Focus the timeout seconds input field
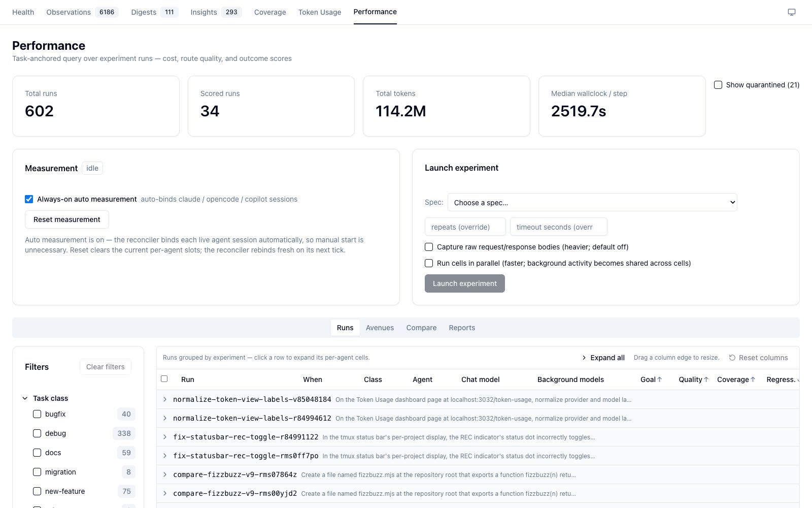 559,227
